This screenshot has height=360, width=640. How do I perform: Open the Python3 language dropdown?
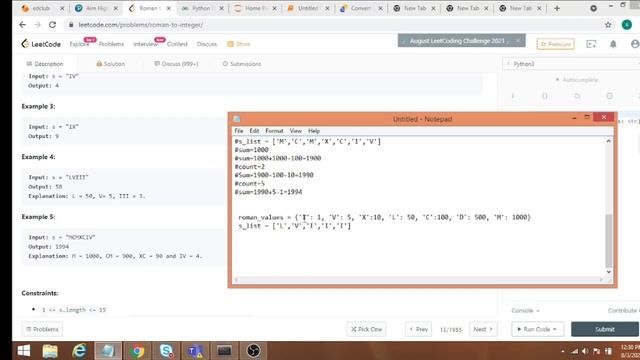point(571,64)
